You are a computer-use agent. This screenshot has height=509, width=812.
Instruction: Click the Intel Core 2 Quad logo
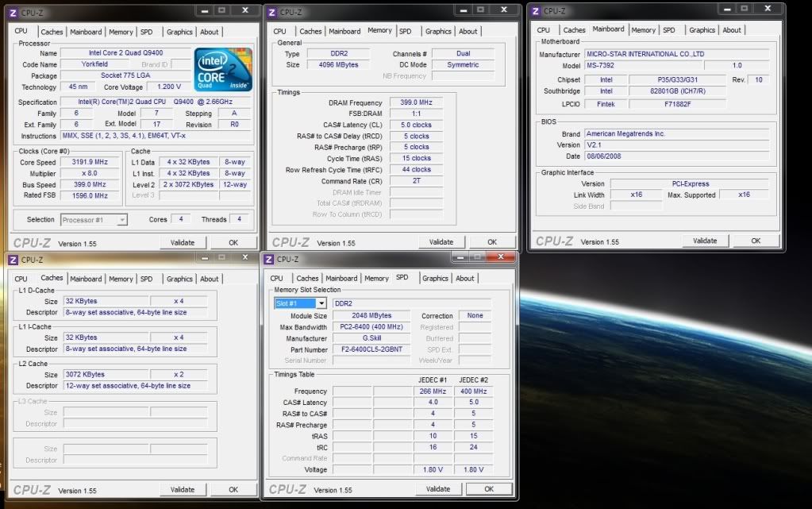tap(224, 69)
